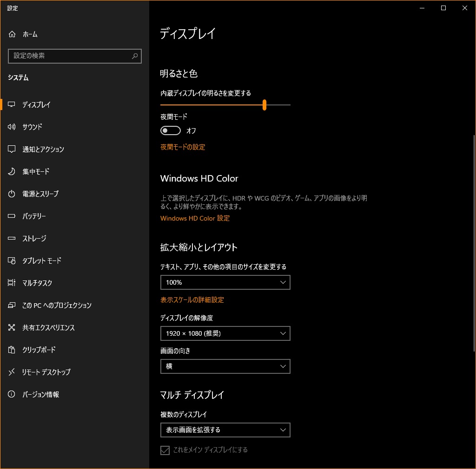Open バージョン情報 in the sidebar menu
Viewport: 476px width, 469px height.
40,394
